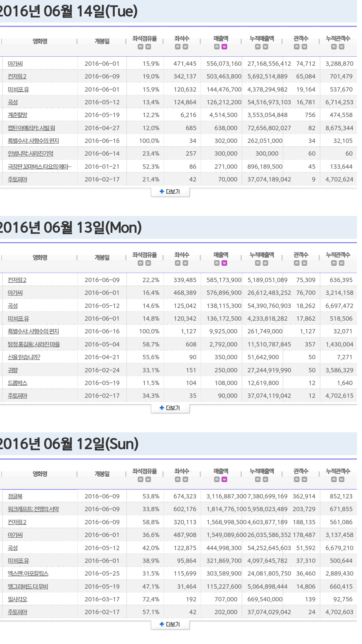Click 워크래프트:전쟁의서막 movie title

click(33, 509)
